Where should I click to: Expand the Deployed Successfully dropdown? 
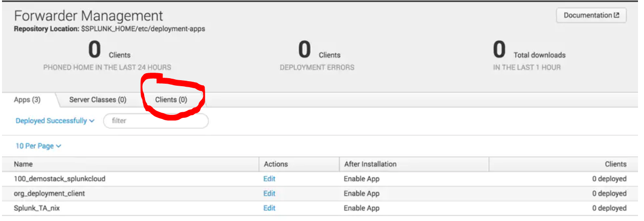coord(55,121)
